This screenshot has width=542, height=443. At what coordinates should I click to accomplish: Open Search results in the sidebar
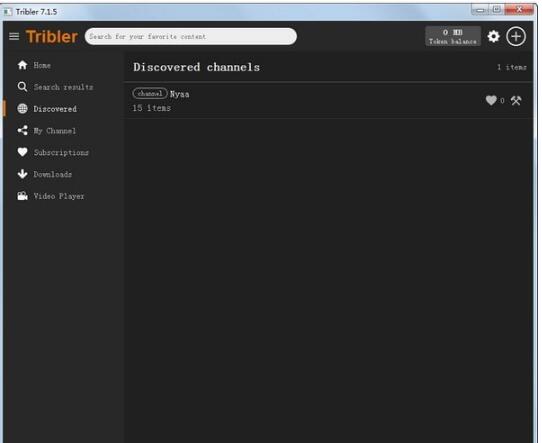pos(63,87)
